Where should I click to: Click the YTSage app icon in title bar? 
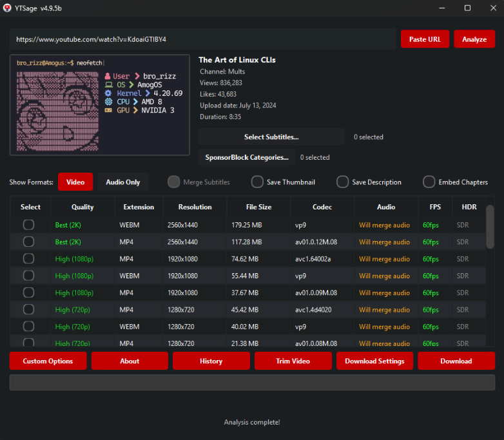point(8,8)
